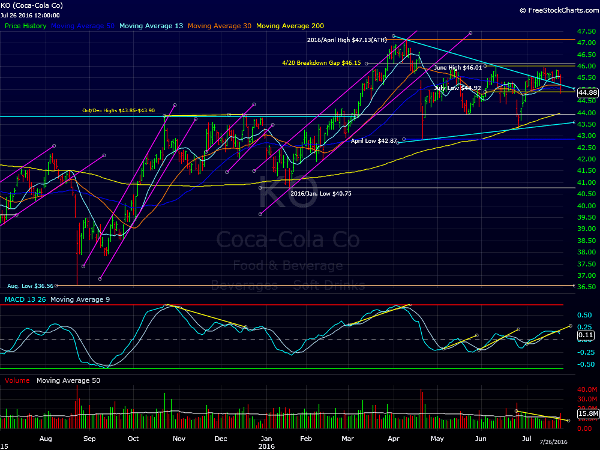600x450 pixels.
Task: Click 39.00 on the price axis
Action: pyautogui.click(x=587, y=229)
